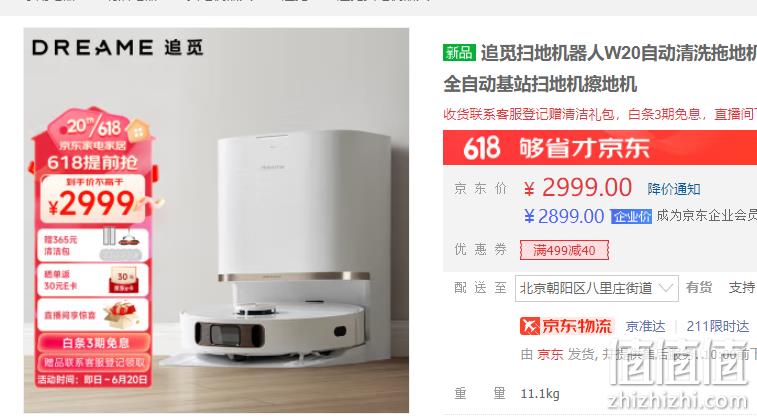This screenshot has width=757, height=418.
Task: Click the 直播间享惊喜 gift box icon
Action: (120, 313)
